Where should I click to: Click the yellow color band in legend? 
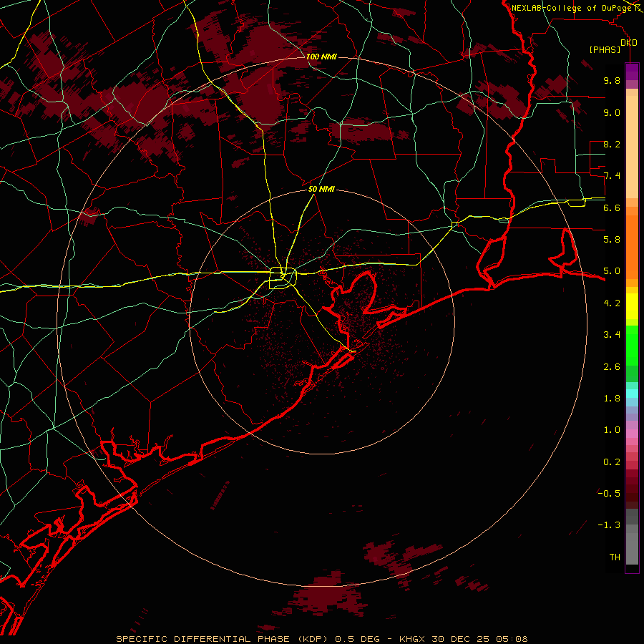pos(632,306)
